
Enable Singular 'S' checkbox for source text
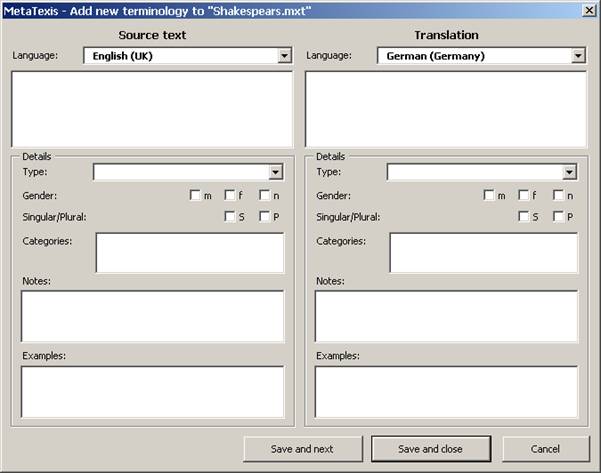[230, 216]
